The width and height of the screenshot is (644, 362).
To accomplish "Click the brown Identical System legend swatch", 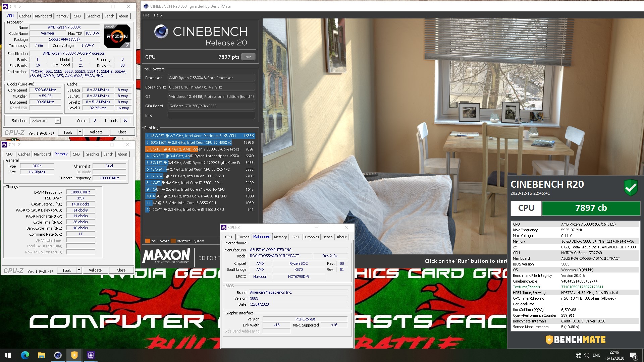I will [x=173, y=241].
